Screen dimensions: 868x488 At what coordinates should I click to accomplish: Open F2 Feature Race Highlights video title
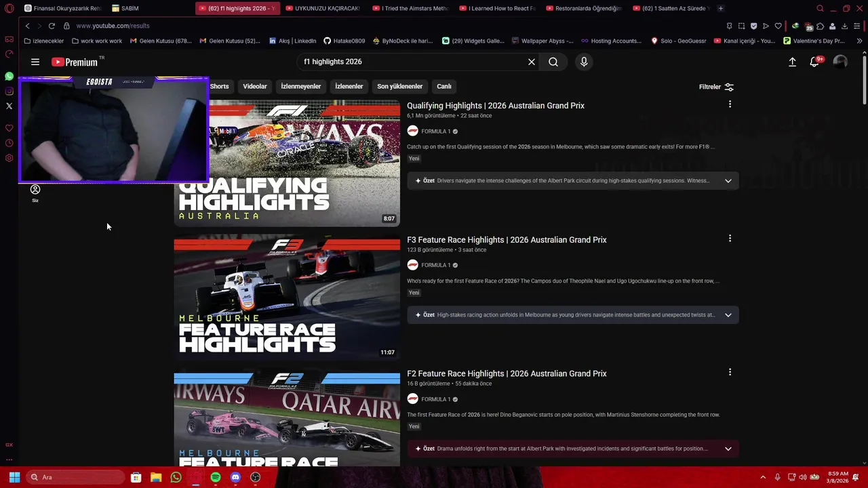507,373
